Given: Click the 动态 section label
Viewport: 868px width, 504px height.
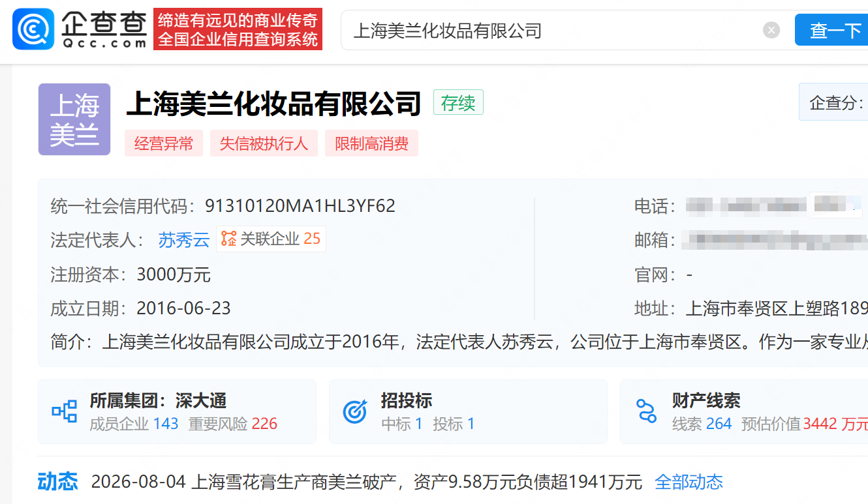Looking at the screenshot, I should pyautogui.click(x=58, y=482).
